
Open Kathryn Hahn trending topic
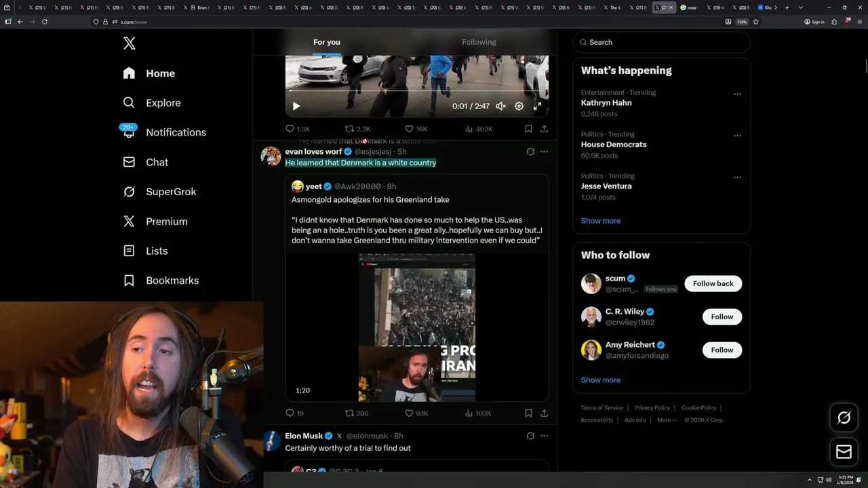coord(606,103)
